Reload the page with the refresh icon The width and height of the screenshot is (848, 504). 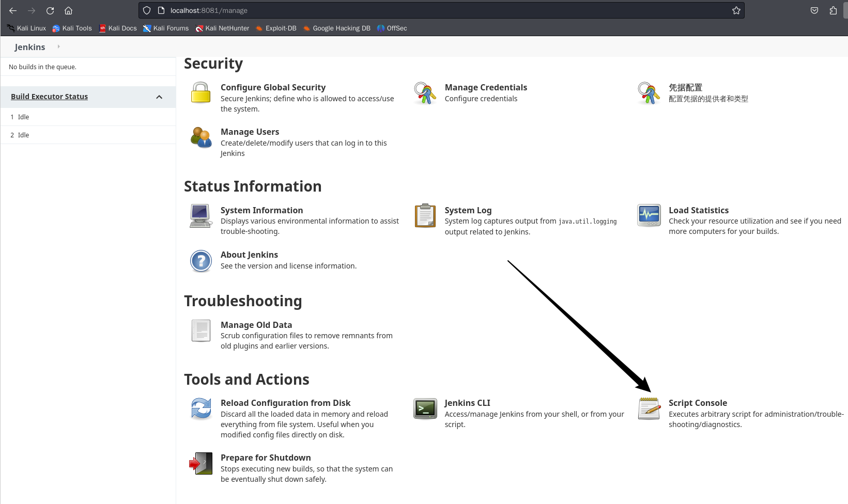click(50, 10)
